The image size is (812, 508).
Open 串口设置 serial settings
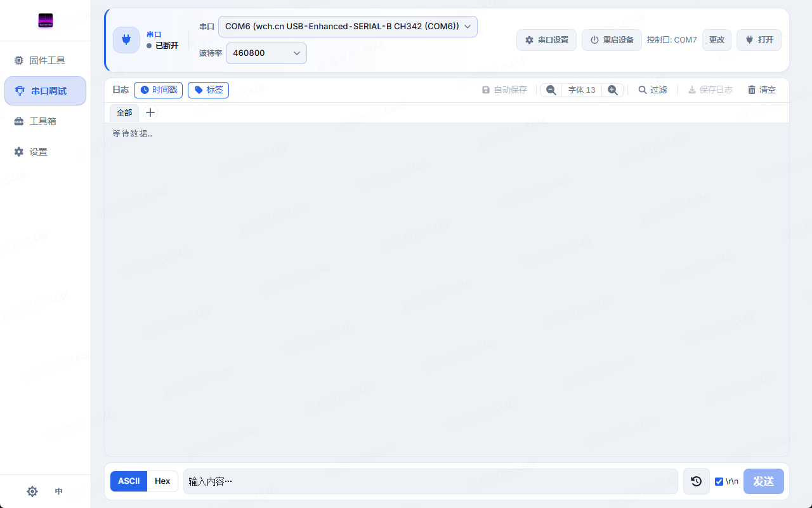pos(546,40)
